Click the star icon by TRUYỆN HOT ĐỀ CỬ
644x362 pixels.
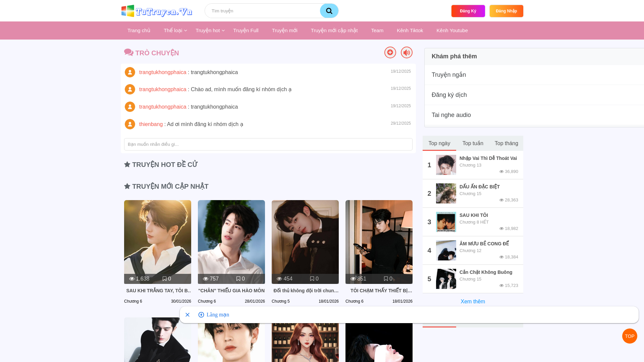pos(127,164)
